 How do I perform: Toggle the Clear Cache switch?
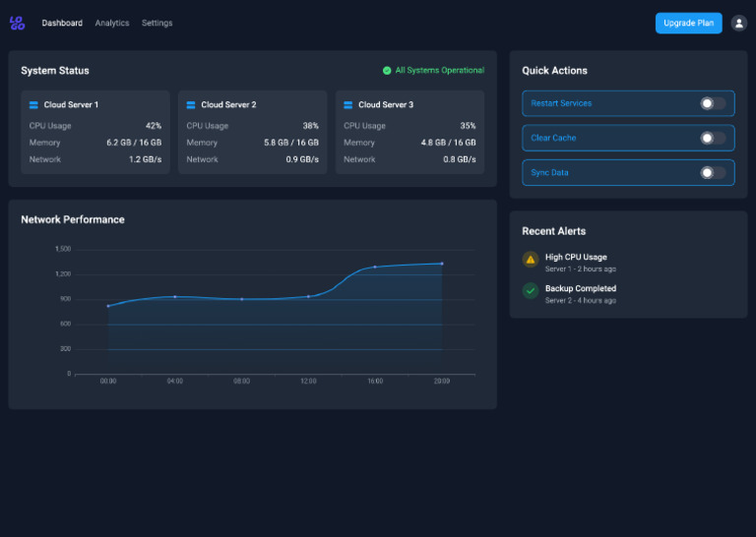point(713,138)
